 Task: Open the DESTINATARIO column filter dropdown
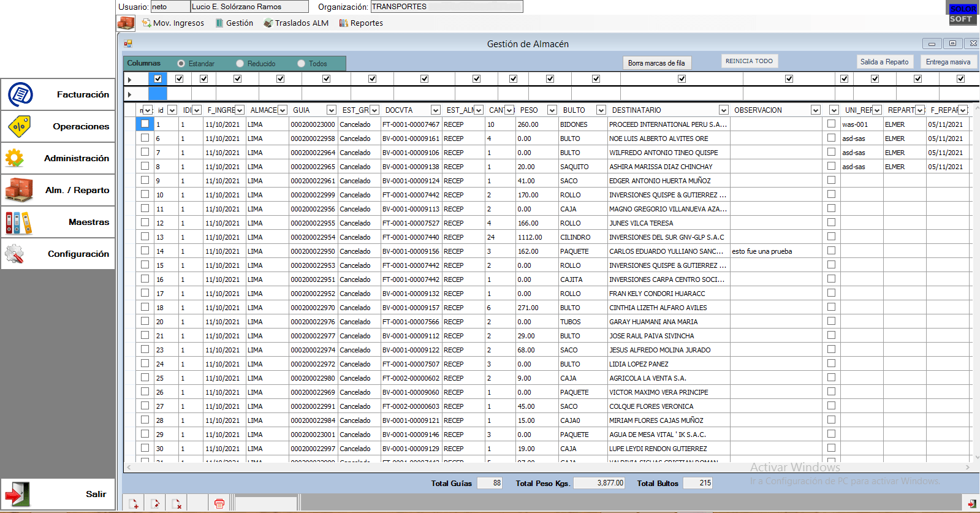coord(723,110)
